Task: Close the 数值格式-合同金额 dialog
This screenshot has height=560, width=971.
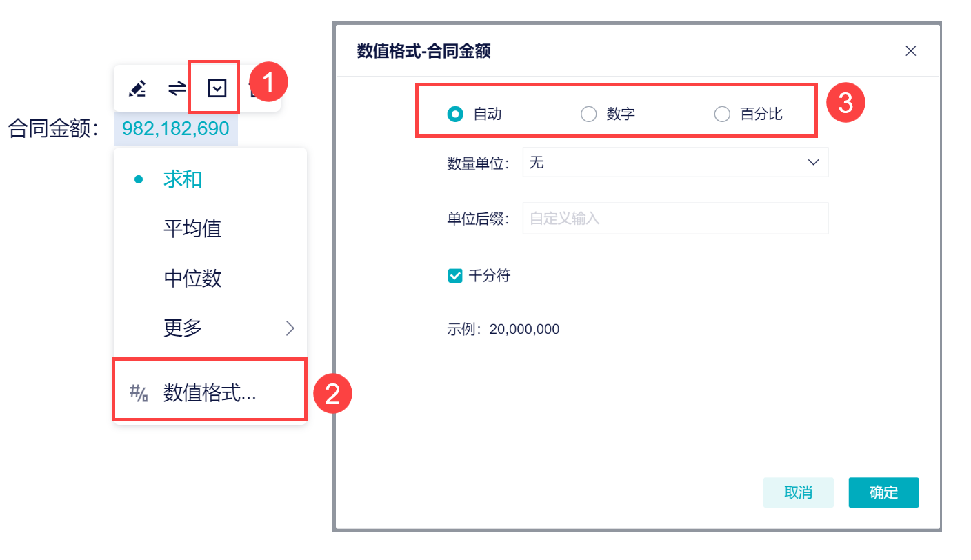Action: pyautogui.click(x=910, y=51)
